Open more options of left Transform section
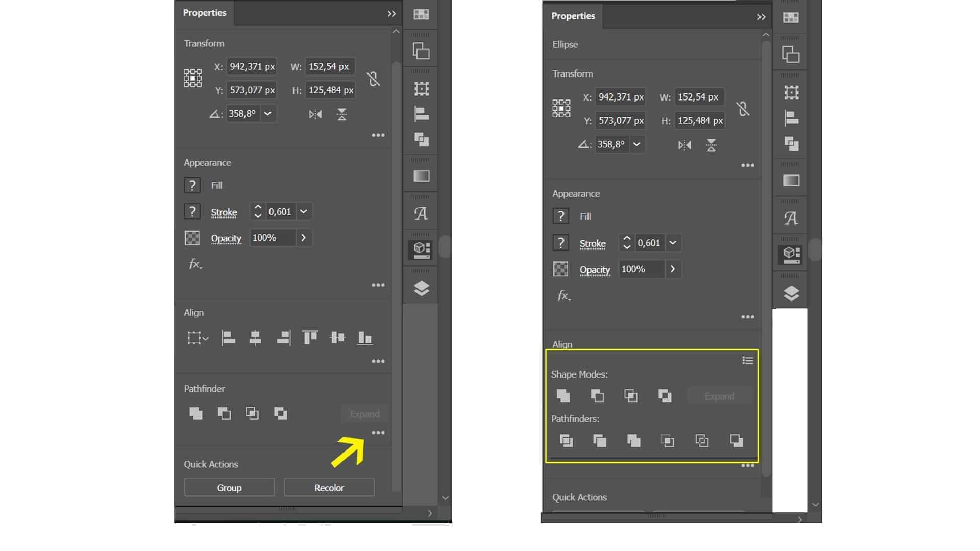The height and width of the screenshot is (551, 980). pyautogui.click(x=378, y=135)
